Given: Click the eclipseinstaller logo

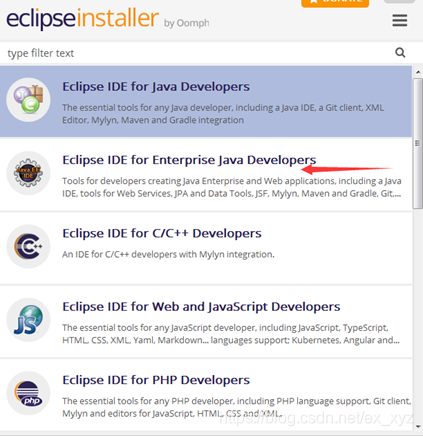Looking at the screenshot, I should pos(82,18).
